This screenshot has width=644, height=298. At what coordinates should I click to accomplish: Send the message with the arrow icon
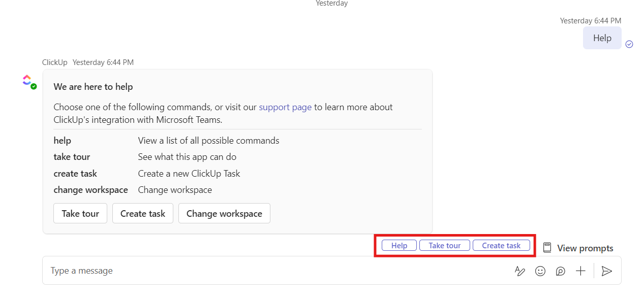point(606,271)
